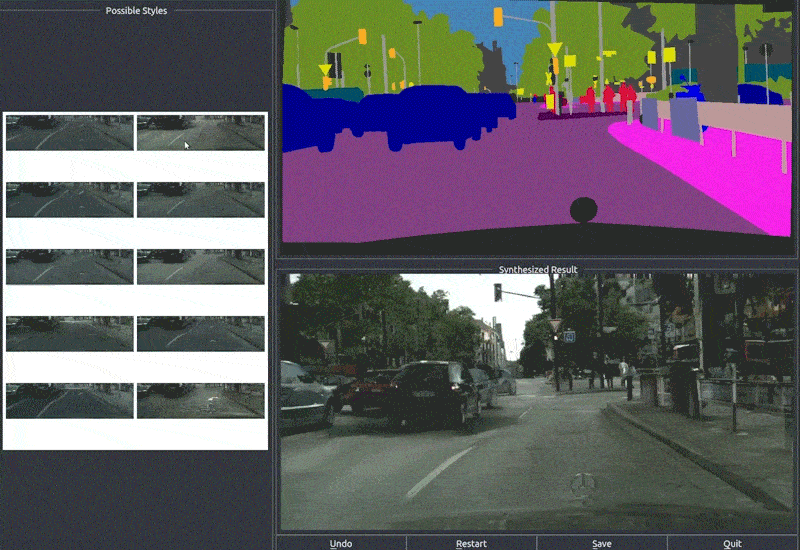
Task: Click the Quit button
Action: 733,543
